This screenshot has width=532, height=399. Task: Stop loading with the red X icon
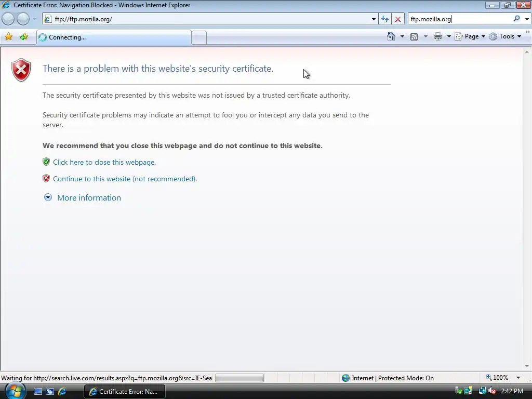click(397, 19)
